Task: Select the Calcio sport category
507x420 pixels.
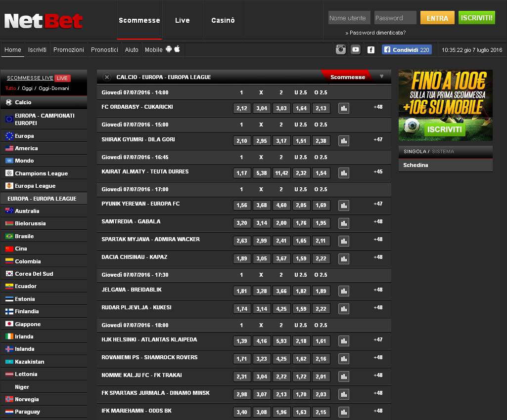Action: 44,102
